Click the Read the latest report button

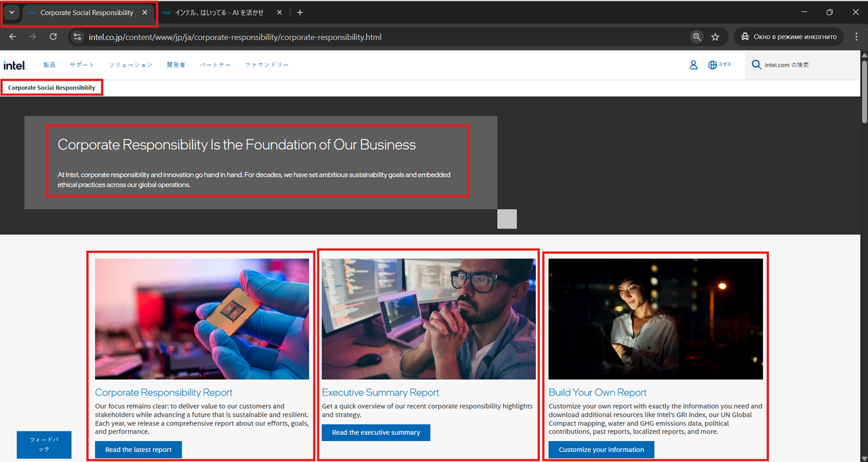point(138,449)
